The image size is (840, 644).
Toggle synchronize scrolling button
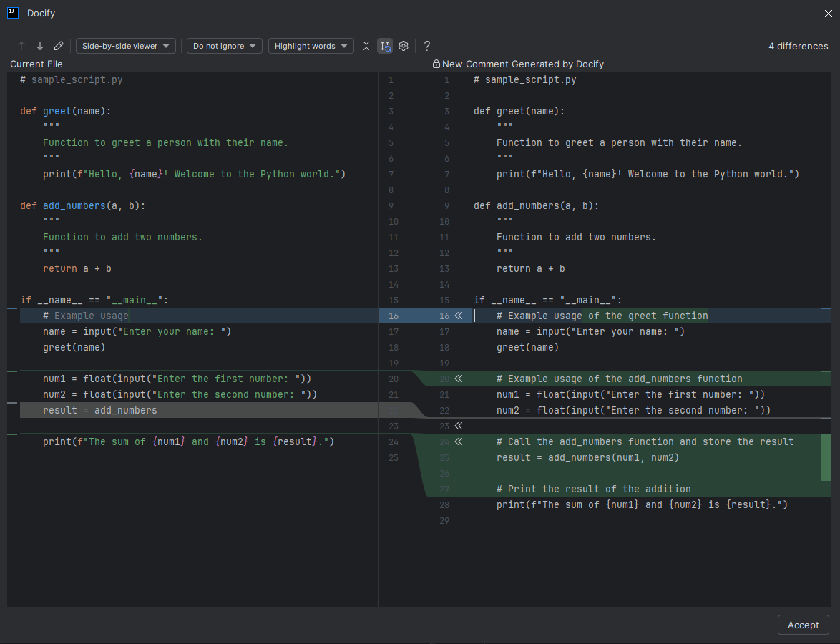385,46
